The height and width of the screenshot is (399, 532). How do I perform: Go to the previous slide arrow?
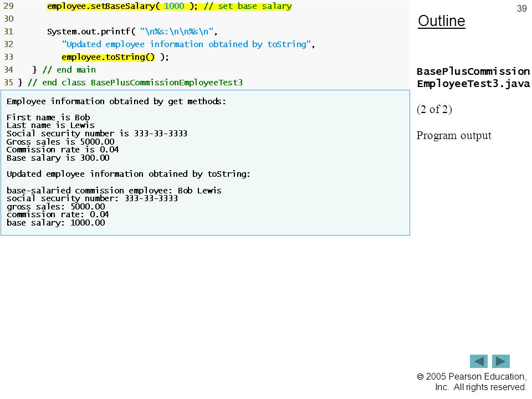(478, 361)
